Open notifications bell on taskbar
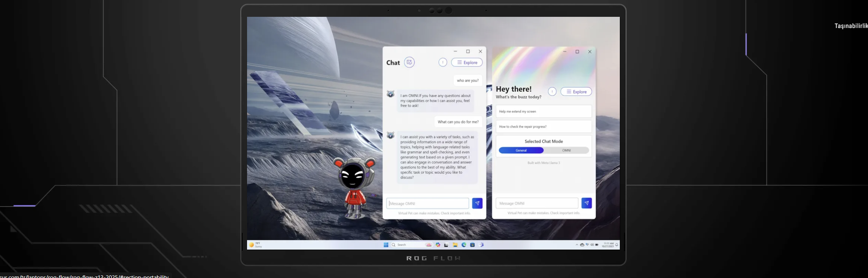868x278 pixels. pyautogui.click(x=617, y=245)
